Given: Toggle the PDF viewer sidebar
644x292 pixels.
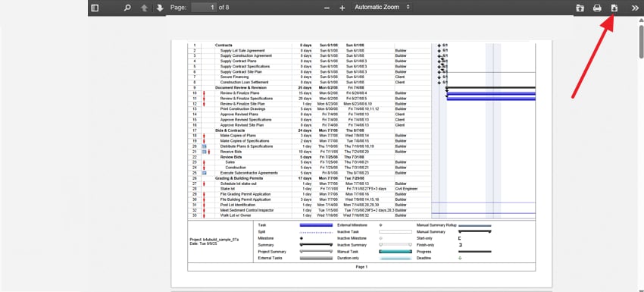Looking at the screenshot, I should pos(95,8).
